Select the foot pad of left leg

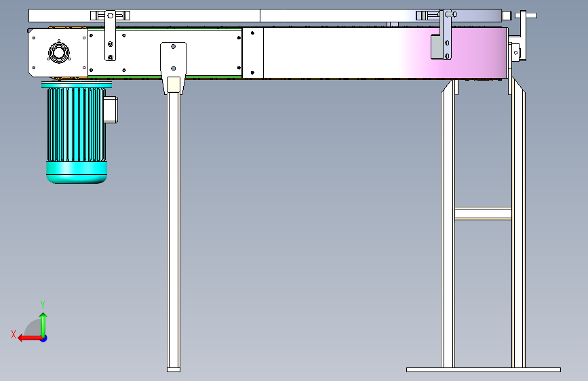174,369
